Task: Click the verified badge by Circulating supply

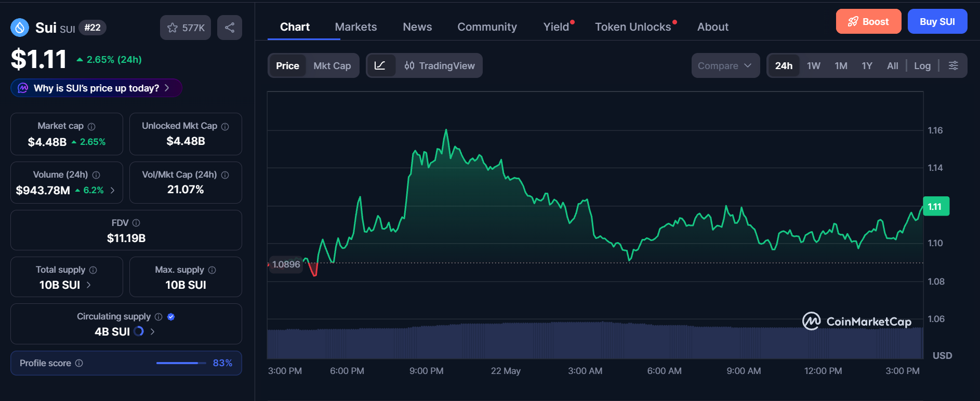Action: pyautogui.click(x=171, y=317)
